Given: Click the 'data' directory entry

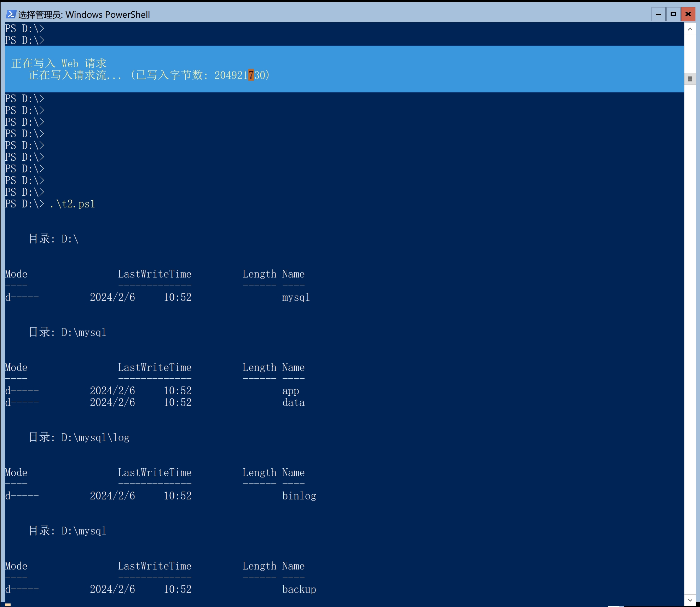Looking at the screenshot, I should pyautogui.click(x=293, y=402).
